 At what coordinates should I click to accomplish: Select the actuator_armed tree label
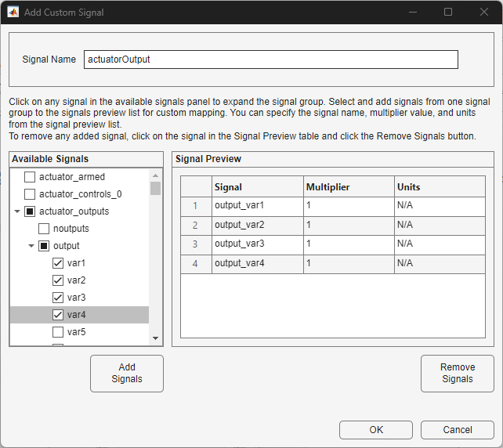pyautogui.click(x=72, y=177)
